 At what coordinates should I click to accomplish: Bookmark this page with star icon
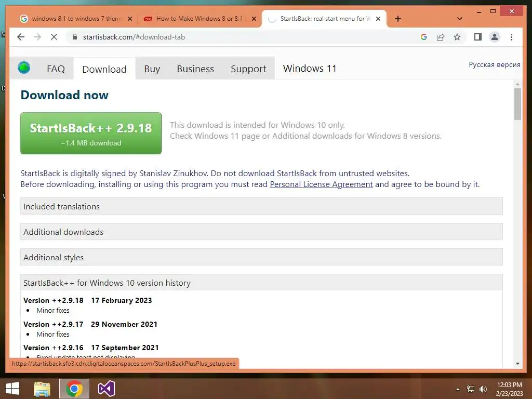tap(457, 37)
